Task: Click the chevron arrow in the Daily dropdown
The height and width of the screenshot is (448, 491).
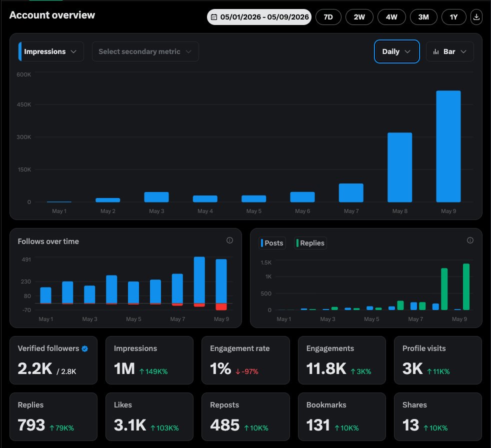Action: [x=407, y=51]
